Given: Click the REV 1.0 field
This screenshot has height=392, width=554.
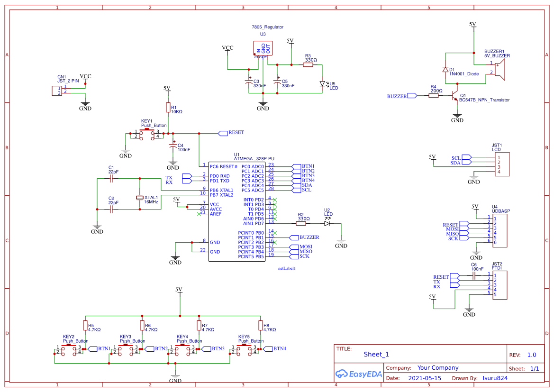Looking at the screenshot, I should coord(532,354).
